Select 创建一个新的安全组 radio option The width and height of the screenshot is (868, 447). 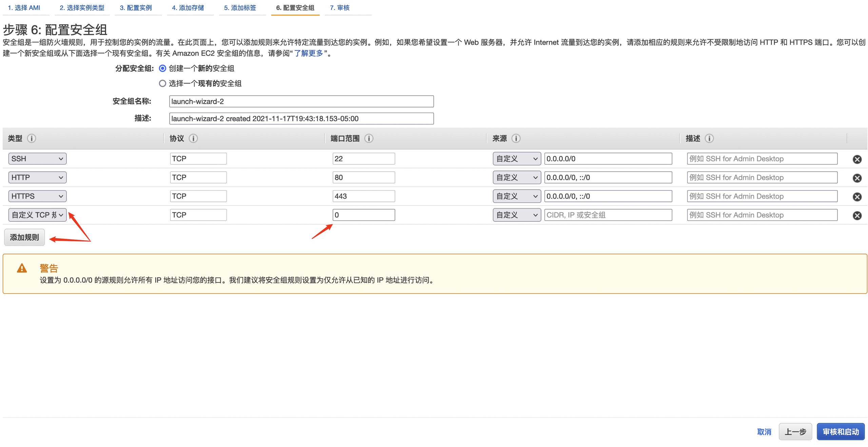[x=163, y=69]
